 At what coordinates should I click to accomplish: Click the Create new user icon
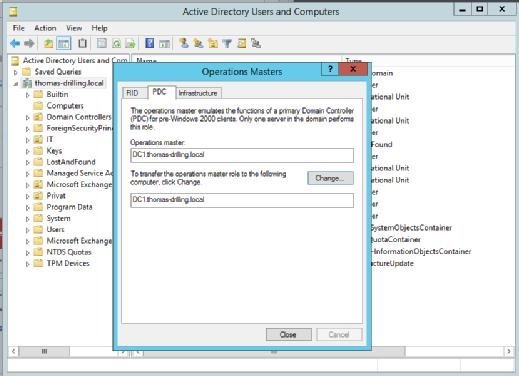(x=184, y=43)
